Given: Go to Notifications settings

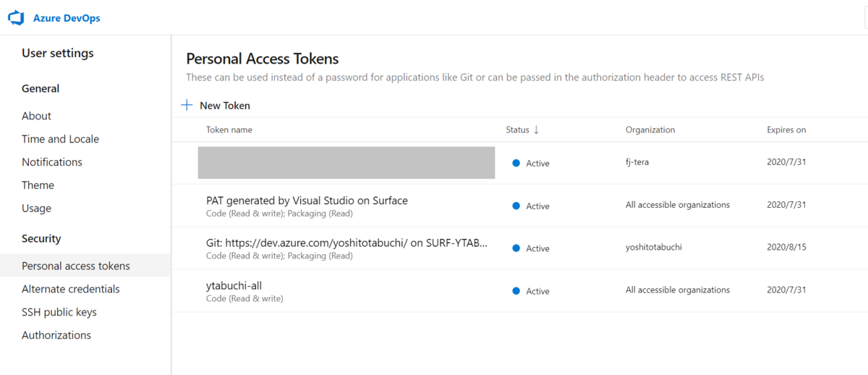Looking at the screenshot, I should [x=52, y=162].
